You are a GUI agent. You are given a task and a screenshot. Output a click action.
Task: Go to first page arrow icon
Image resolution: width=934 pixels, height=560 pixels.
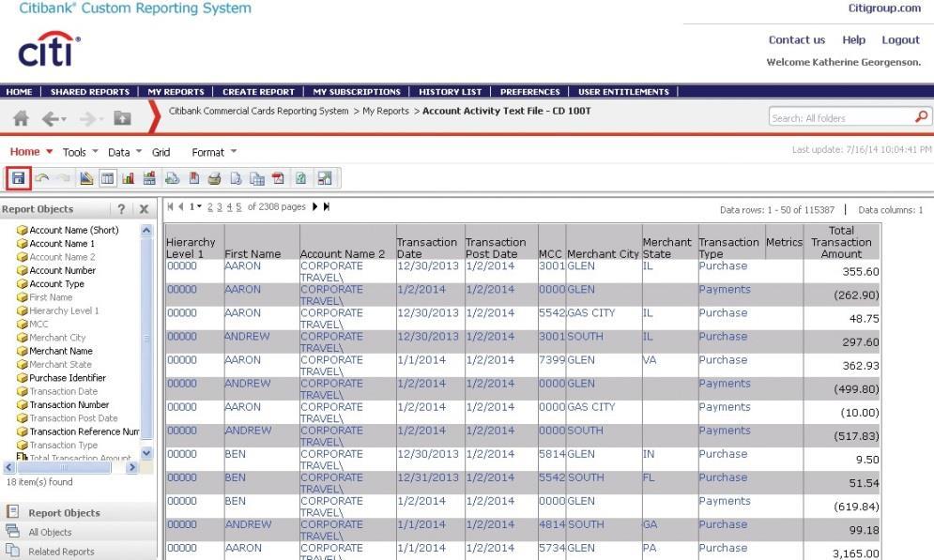click(x=170, y=206)
